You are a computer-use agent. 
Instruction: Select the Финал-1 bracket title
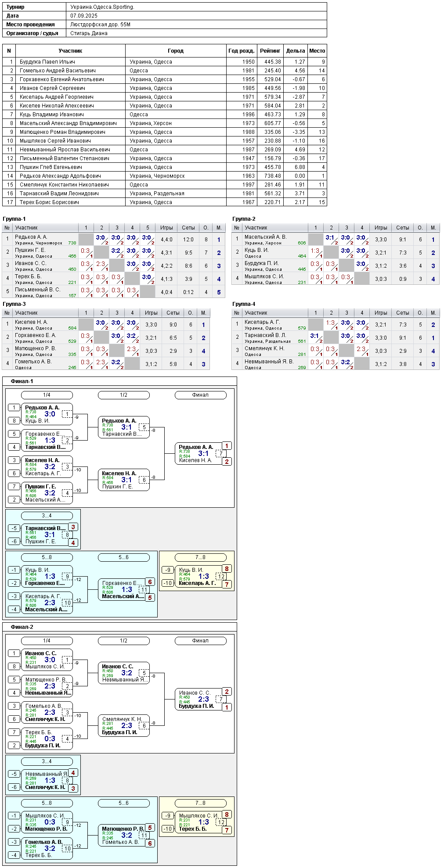pos(22,381)
